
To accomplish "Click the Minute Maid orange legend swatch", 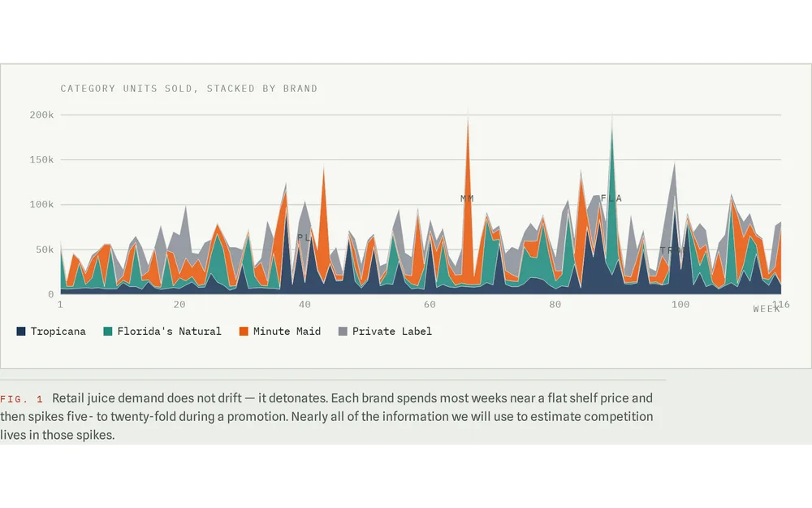I will 244,332.
